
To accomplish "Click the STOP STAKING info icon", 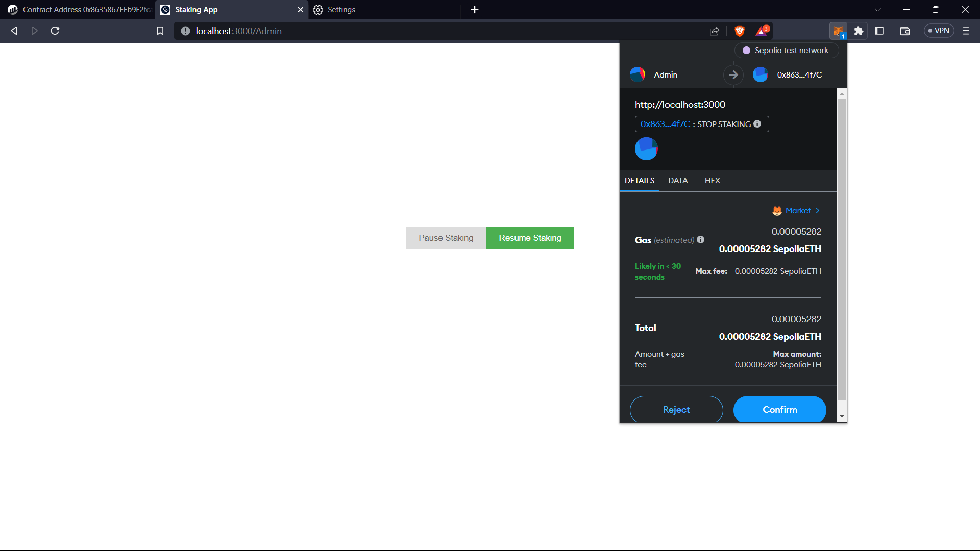I will 757,123.
